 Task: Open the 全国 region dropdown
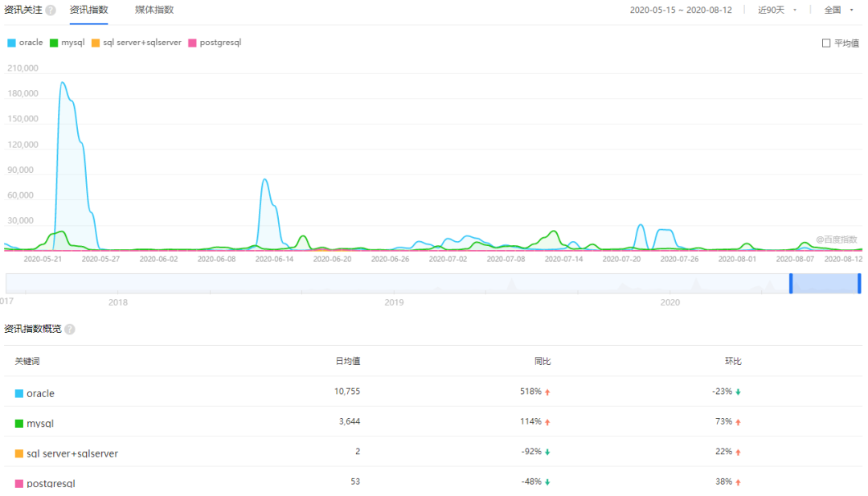[838, 10]
